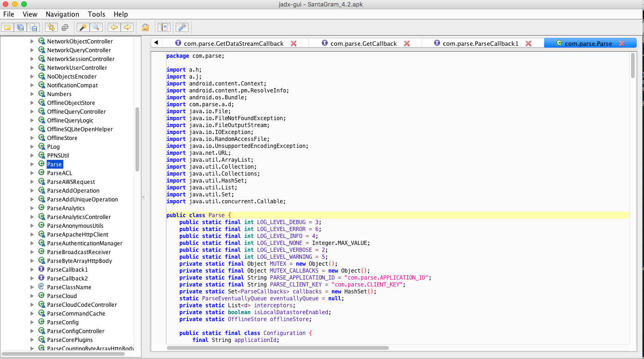Image resolution: width=644 pixels, height=359 pixels.
Task: Select ParseClassName annotation in the tree
Action: click(x=69, y=287)
